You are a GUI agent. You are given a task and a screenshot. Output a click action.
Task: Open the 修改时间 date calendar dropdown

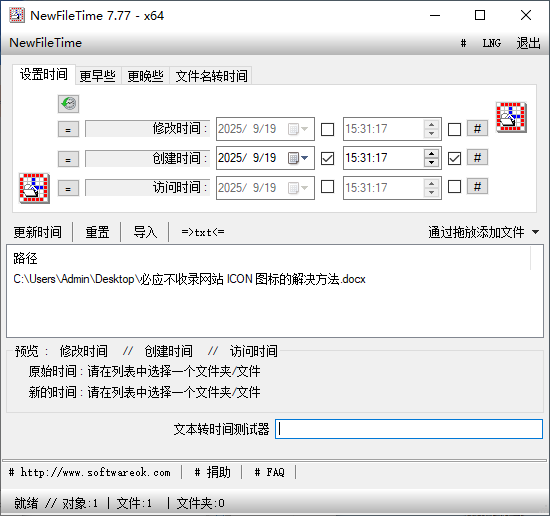[298, 129]
